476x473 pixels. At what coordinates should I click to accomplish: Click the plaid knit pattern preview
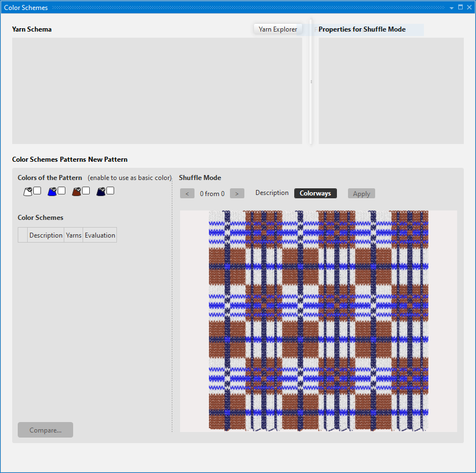[x=318, y=321]
